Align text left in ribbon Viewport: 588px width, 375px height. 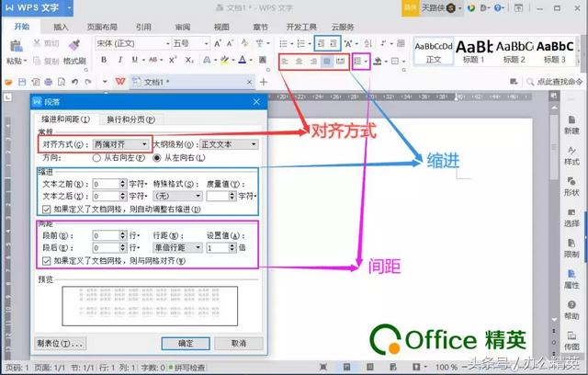(x=286, y=61)
